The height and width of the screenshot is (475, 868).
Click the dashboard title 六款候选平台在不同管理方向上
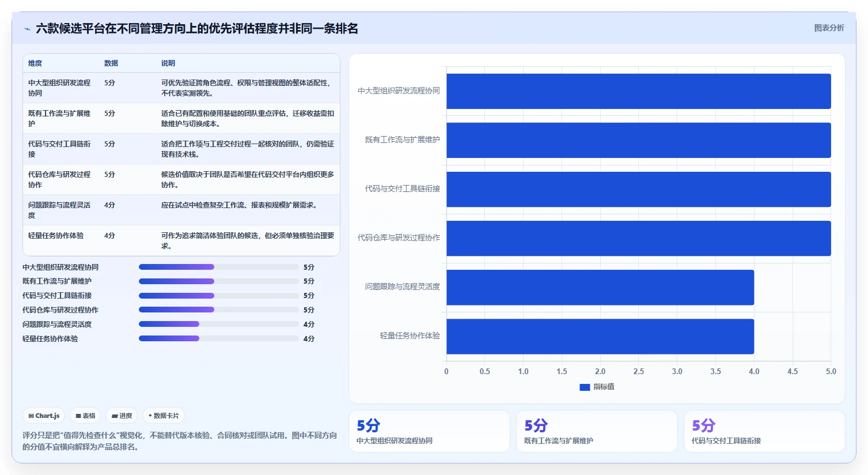tap(197, 28)
